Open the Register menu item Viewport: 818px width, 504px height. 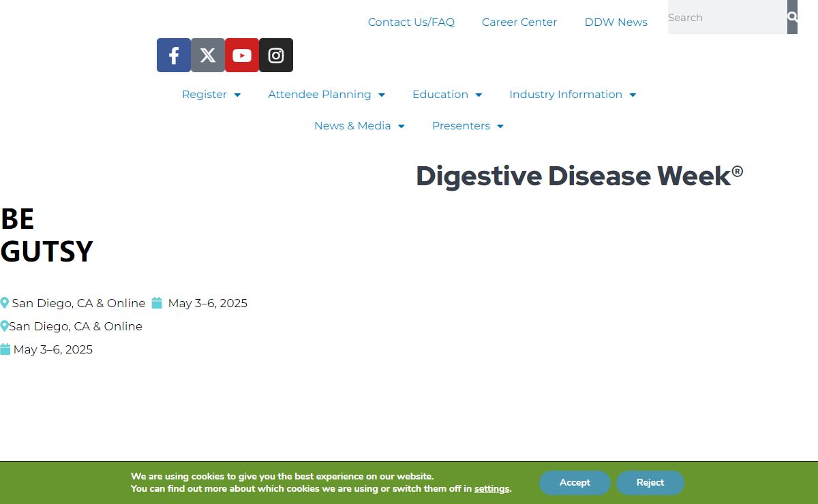[x=204, y=95]
